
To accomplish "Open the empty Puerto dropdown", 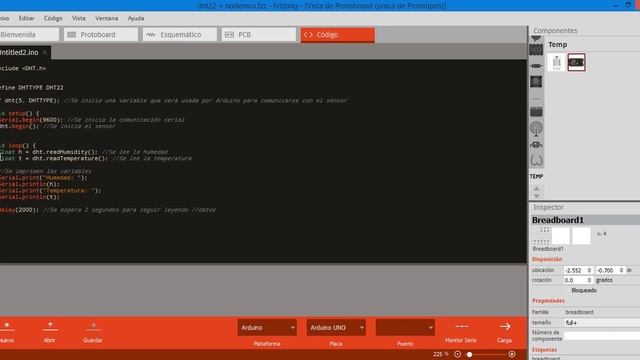I will coord(405,328).
